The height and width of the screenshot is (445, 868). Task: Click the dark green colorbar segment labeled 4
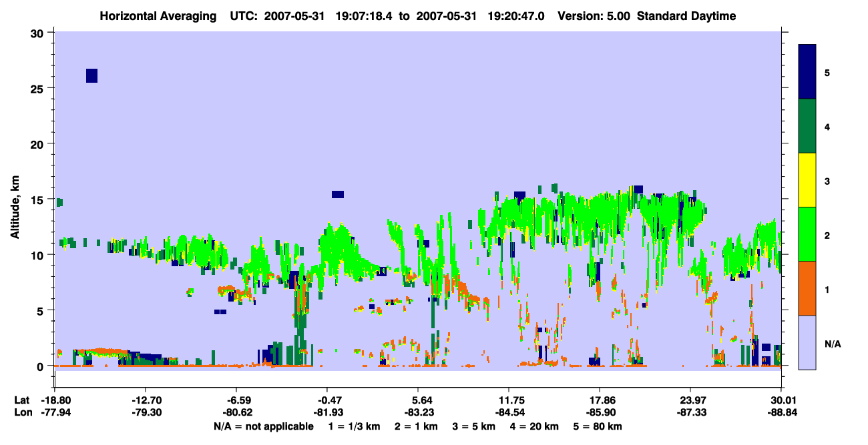click(x=807, y=126)
